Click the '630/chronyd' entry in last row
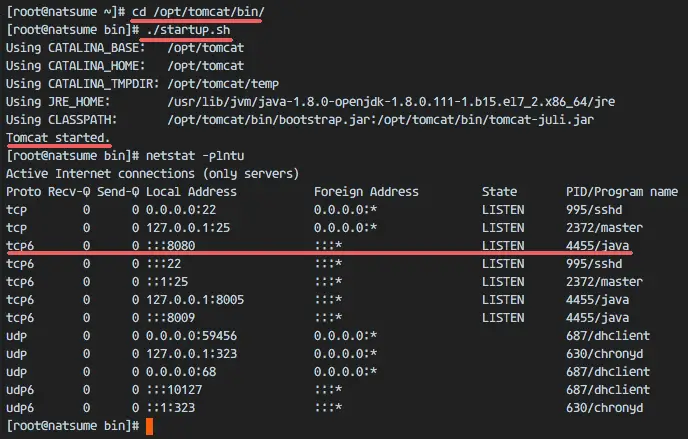This screenshot has height=439, width=688. (x=604, y=407)
